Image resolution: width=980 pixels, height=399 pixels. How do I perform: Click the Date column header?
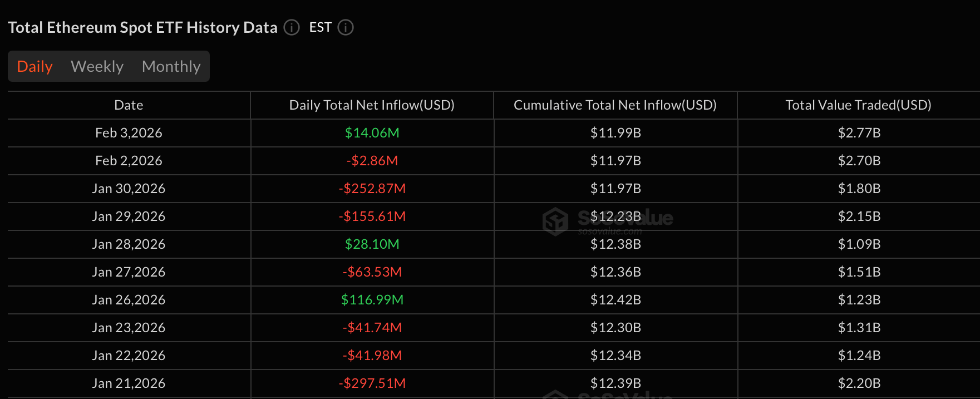coord(129,105)
